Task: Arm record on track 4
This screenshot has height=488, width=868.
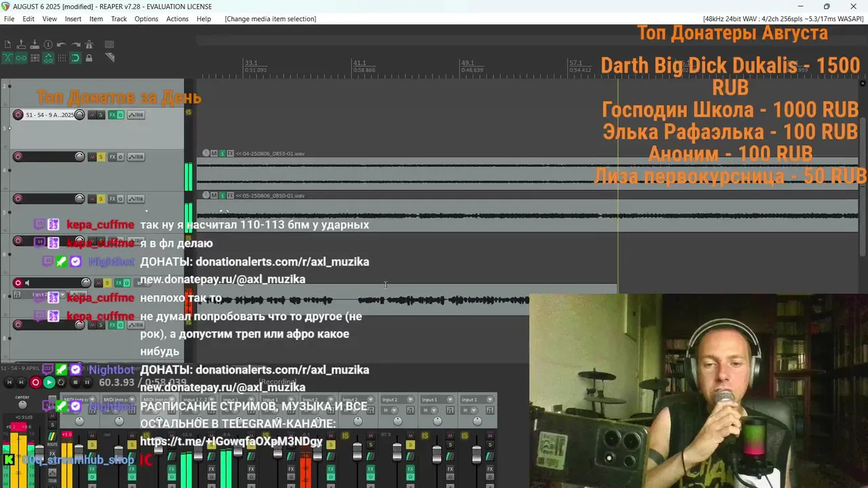Action: (x=18, y=157)
